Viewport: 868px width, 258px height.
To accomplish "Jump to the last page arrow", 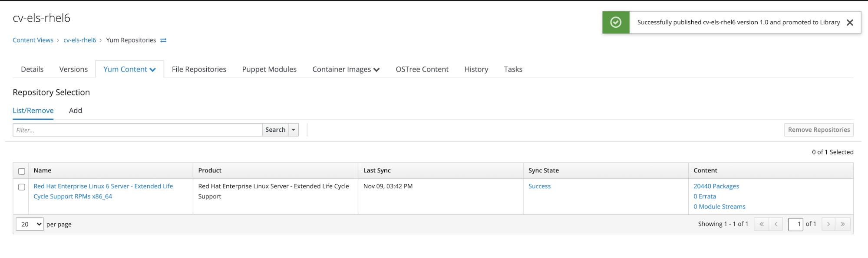I will tap(842, 224).
